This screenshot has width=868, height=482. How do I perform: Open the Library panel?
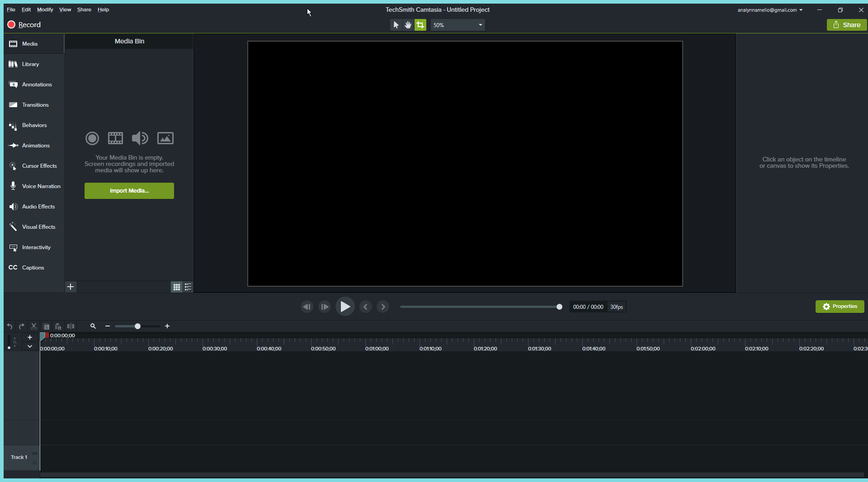(x=34, y=64)
